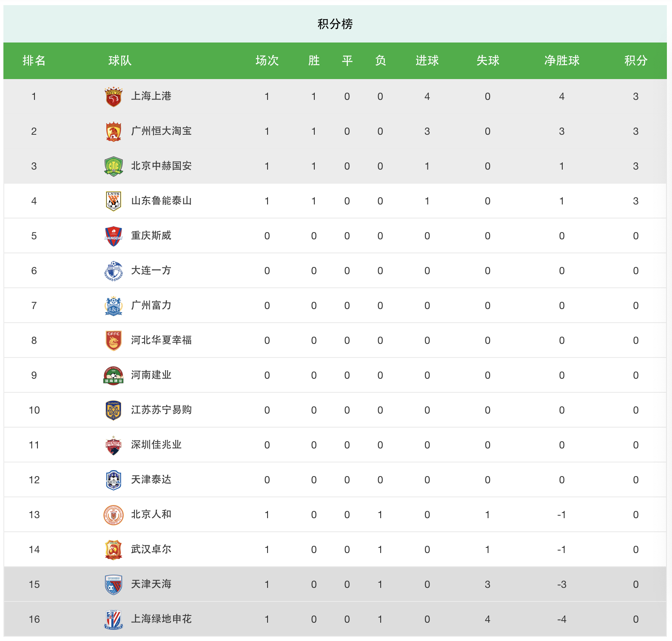Image resolution: width=672 pixels, height=641 pixels.
Task: Click the 上海绿地申花 team crest
Action: click(114, 619)
